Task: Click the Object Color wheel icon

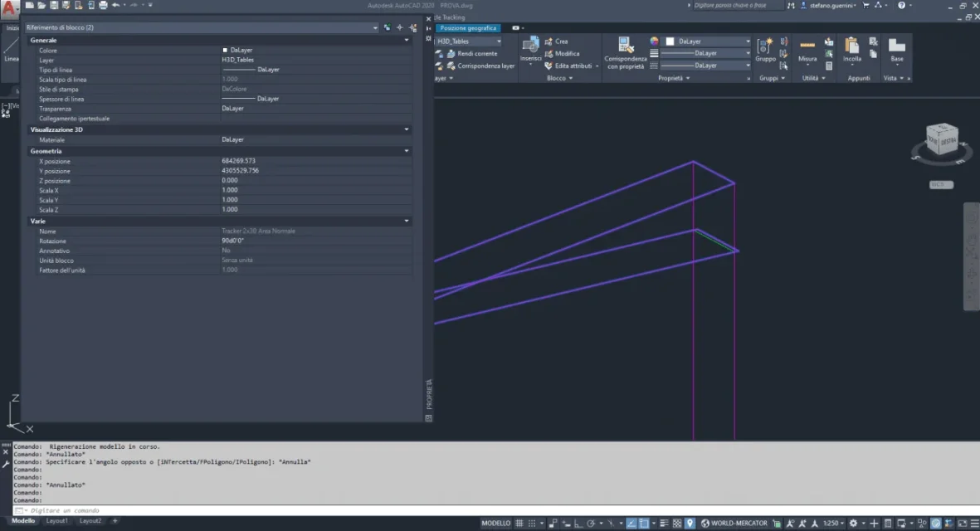Action: coord(655,41)
